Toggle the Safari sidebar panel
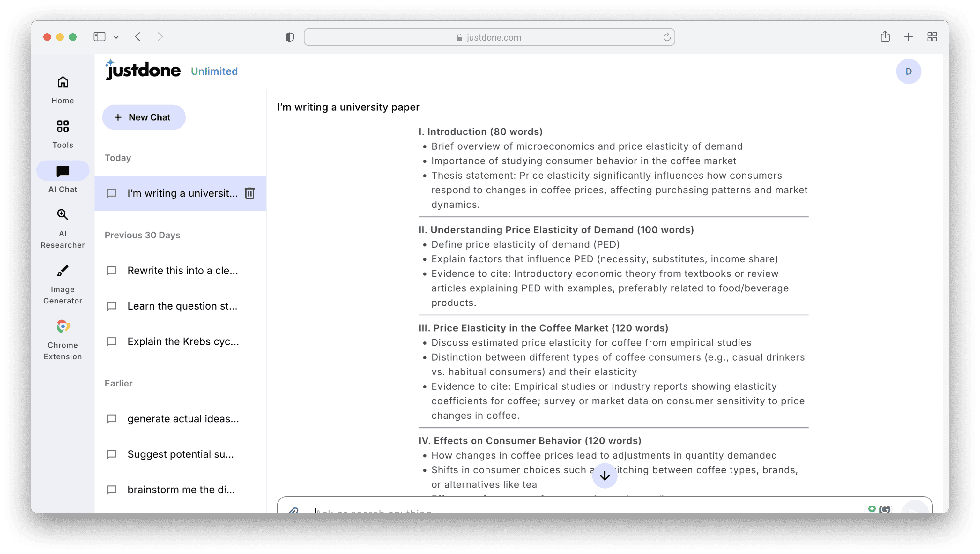The image size is (980, 554). [x=99, y=37]
